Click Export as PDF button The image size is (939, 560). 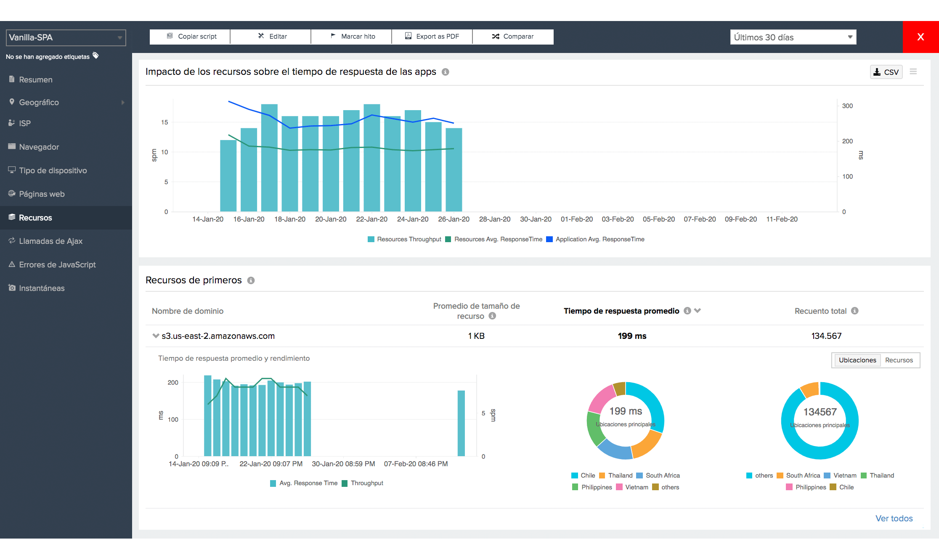(432, 37)
